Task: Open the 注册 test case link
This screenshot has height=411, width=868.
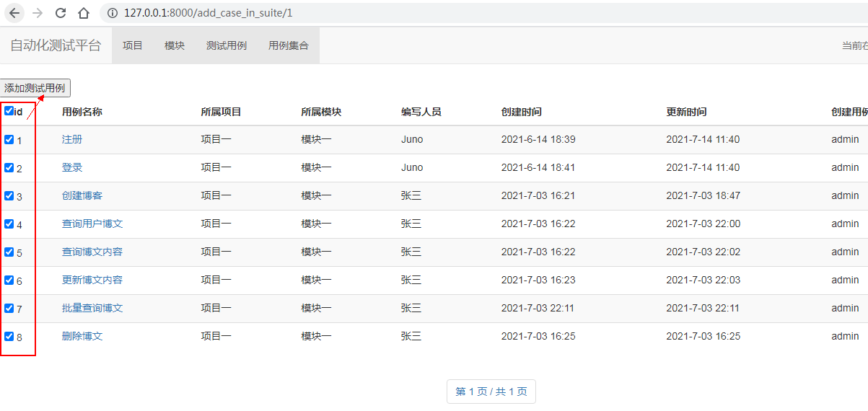Action: click(72, 139)
